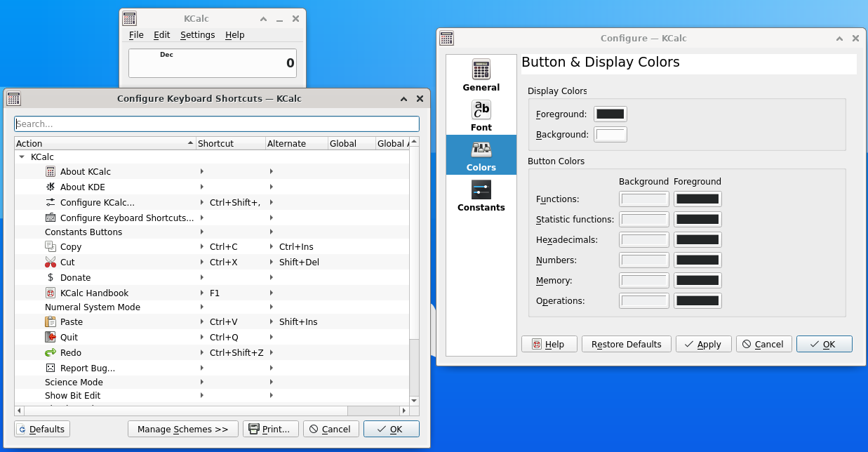Collapse the KCalc tree group
The image size is (868, 452).
22,157
